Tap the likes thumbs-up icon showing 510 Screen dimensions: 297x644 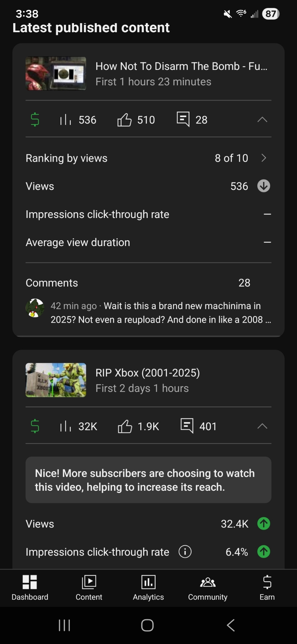click(x=125, y=120)
